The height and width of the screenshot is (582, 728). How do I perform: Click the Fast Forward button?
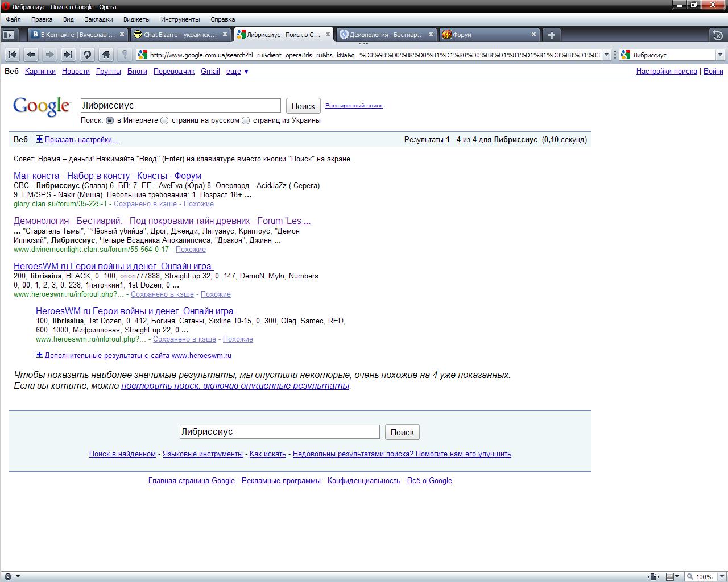point(68,55)
